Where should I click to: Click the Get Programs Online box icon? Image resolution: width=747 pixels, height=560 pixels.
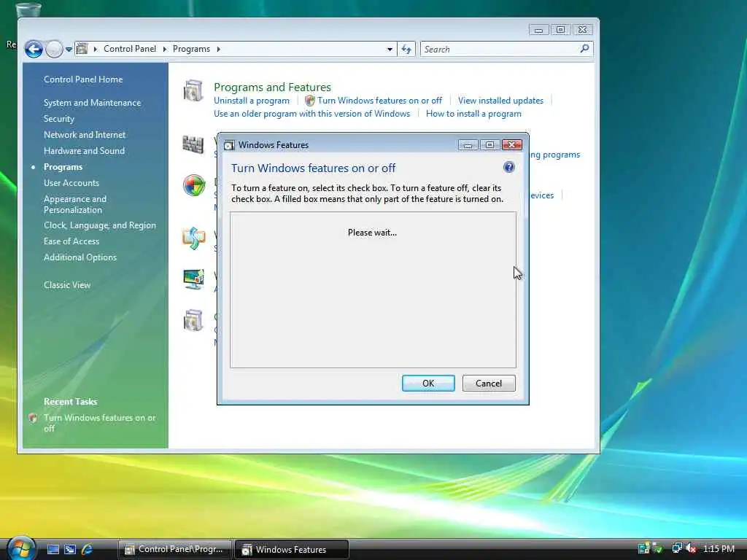tap(193, 320)
